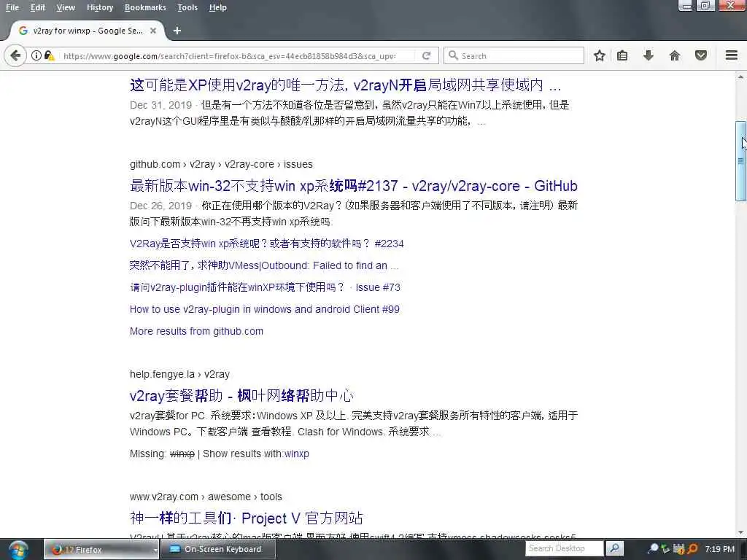Screen dimensions: 747x560
Task: Show bookmarks list icon in toolbar
Action: point(622,55)
